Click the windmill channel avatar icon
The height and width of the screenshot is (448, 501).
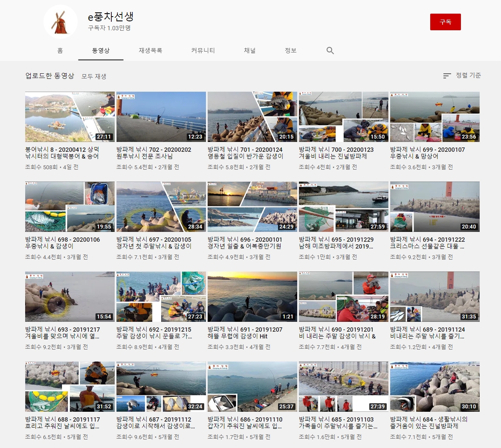point(60,22)
